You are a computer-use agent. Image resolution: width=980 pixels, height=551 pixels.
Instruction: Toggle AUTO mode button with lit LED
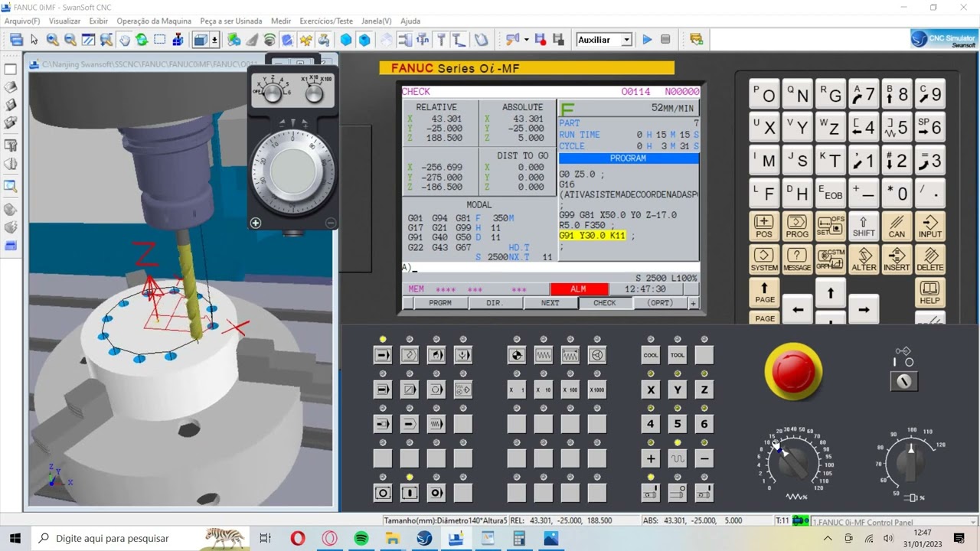coord(383,355)
